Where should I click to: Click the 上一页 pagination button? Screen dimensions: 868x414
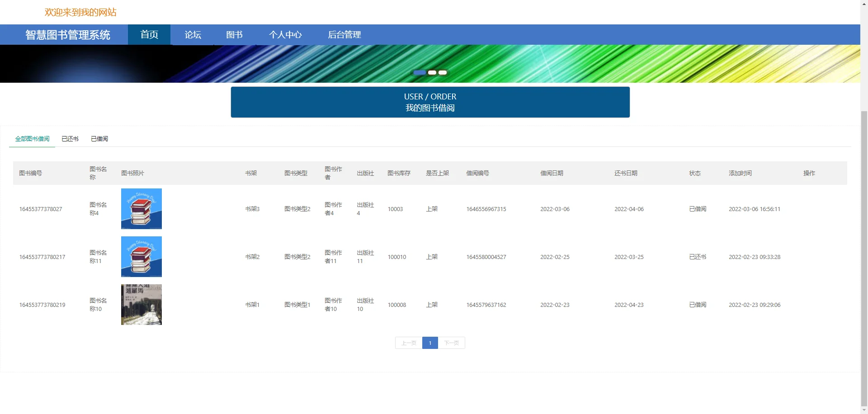[x=408, y=343]
